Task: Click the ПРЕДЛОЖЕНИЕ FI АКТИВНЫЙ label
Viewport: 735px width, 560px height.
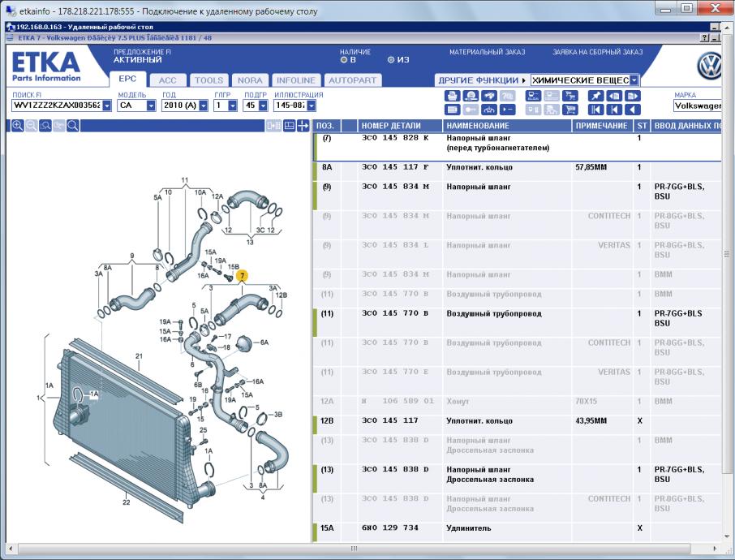Action: pyautogui.click(x=142, y=56)
